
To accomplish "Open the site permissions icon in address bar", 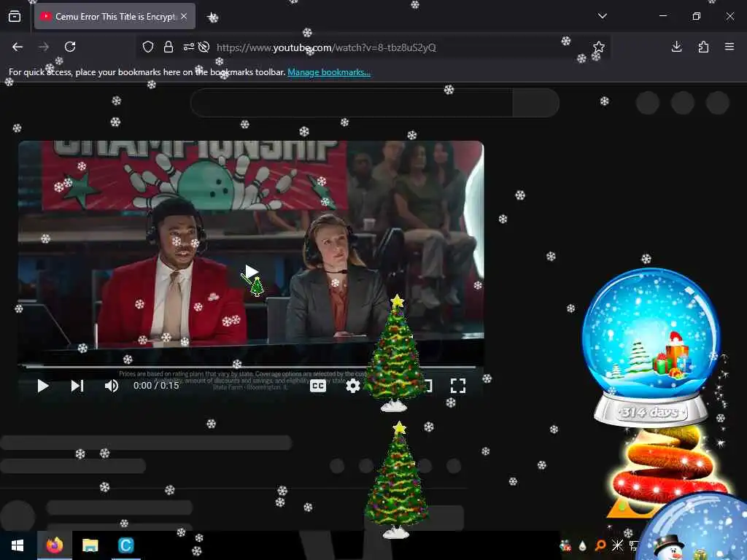I will point(189,47).
